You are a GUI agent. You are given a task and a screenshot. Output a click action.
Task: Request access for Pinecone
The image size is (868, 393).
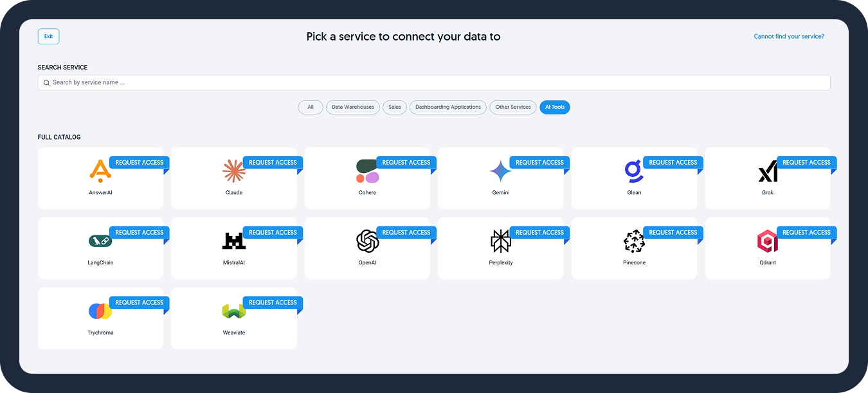coord(673,233)
